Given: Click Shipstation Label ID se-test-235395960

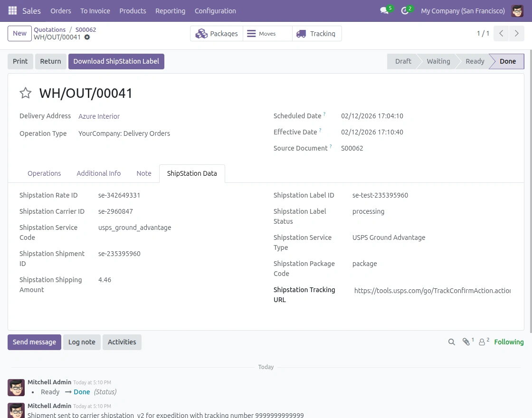Looking at the screenshot, I should pyautogui.click(x=380, y=195).
